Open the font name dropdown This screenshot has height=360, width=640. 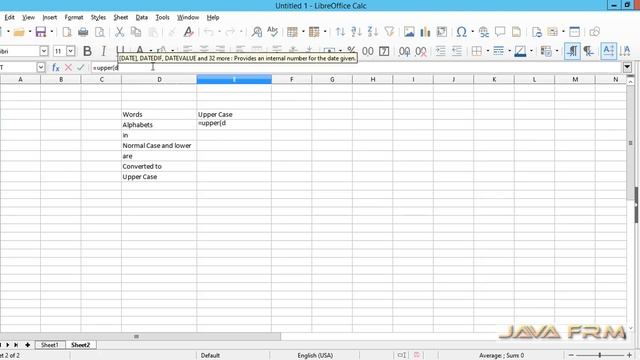pyautogui.click(x=44, y=51)
